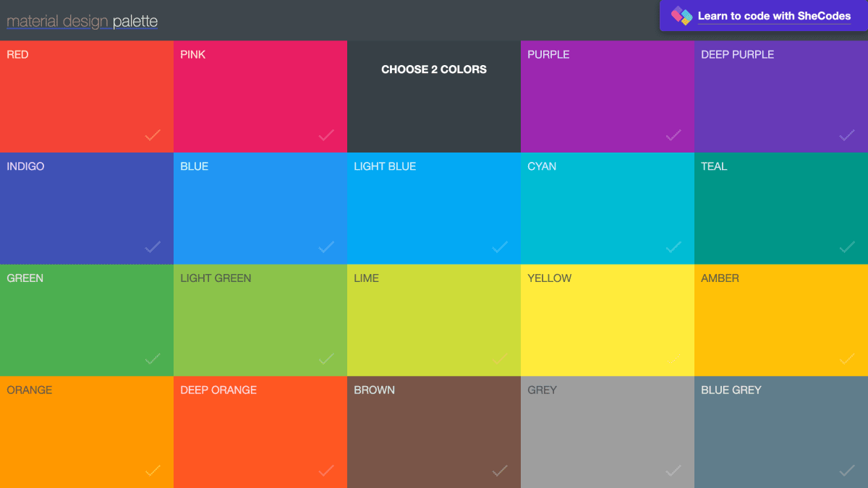Pick the Yellow color swatch
This screenshot has width=868, height=488.
(608, 320)
